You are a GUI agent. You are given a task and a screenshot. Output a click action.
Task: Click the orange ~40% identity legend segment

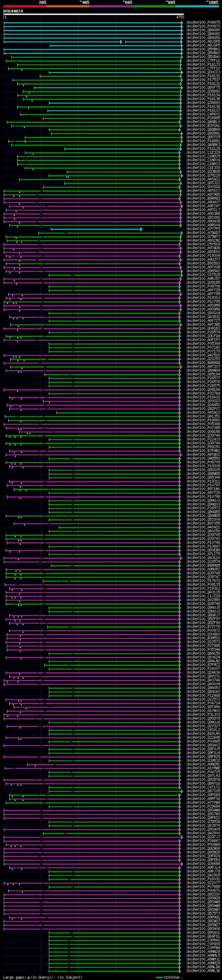tap(68, 6)
